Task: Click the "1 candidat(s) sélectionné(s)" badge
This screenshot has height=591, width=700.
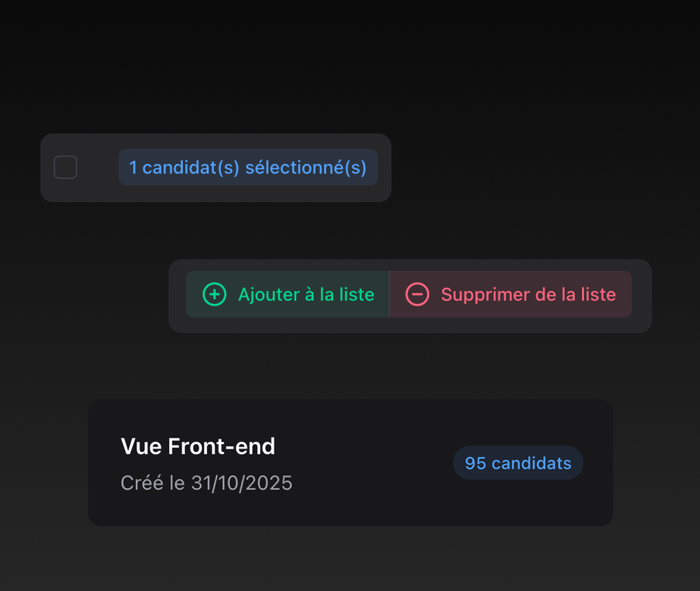Action: [248, 168]
